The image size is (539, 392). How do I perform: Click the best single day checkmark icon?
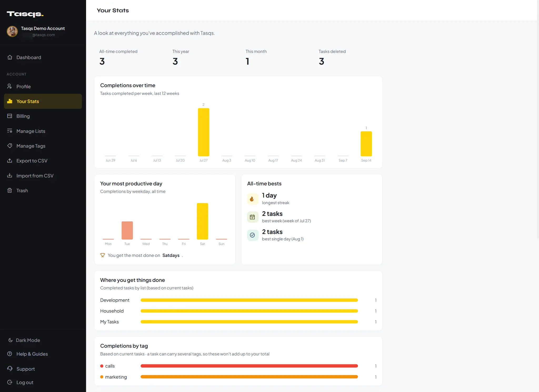[252, 235]
